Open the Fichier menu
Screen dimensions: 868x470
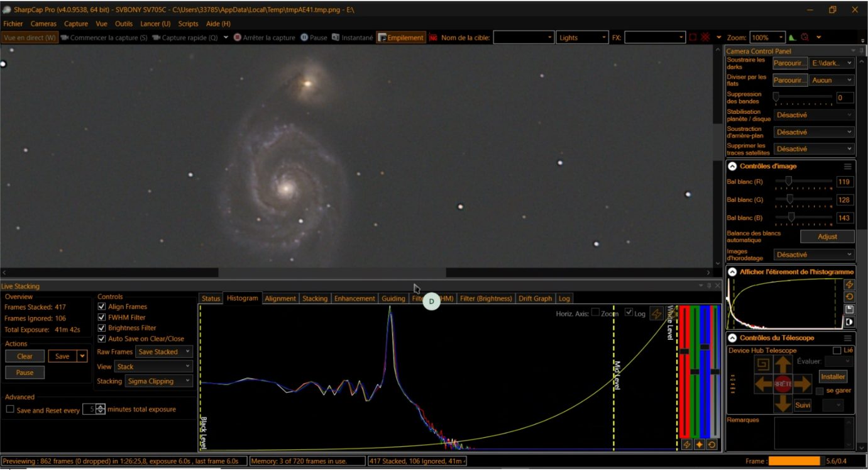13,24
